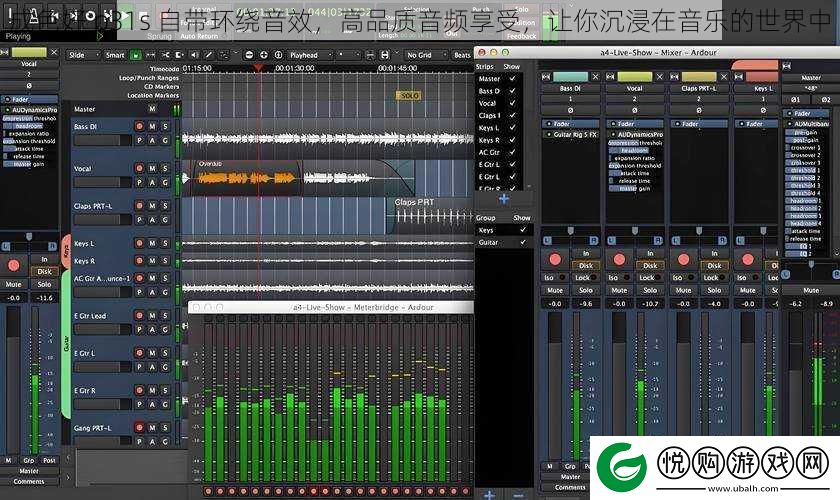The image size is (840, 500).
Task: Click the blue plus under Strips list
Action: 504,199
